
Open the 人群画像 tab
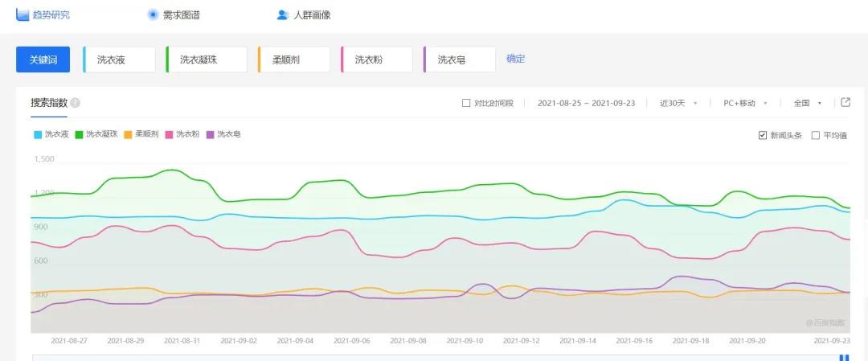point(312,14)
